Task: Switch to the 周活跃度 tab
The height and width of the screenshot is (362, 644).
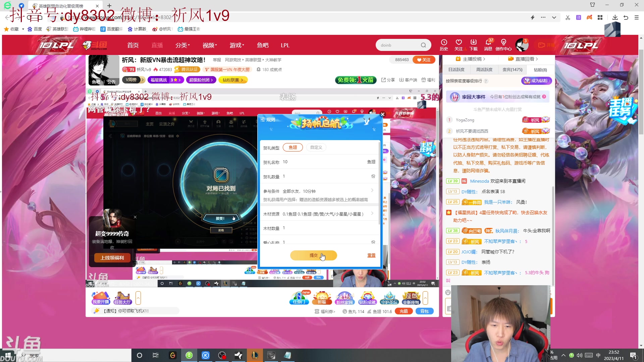Action: (x=484, y=69)
